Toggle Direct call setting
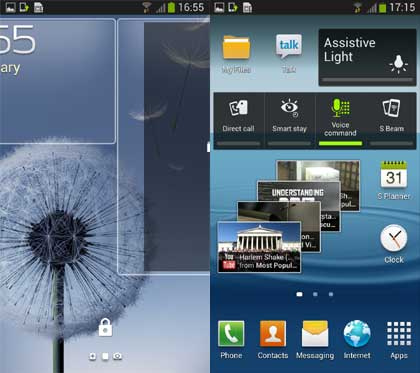Viewport: 420px width, 373px height. click(238, 121)
